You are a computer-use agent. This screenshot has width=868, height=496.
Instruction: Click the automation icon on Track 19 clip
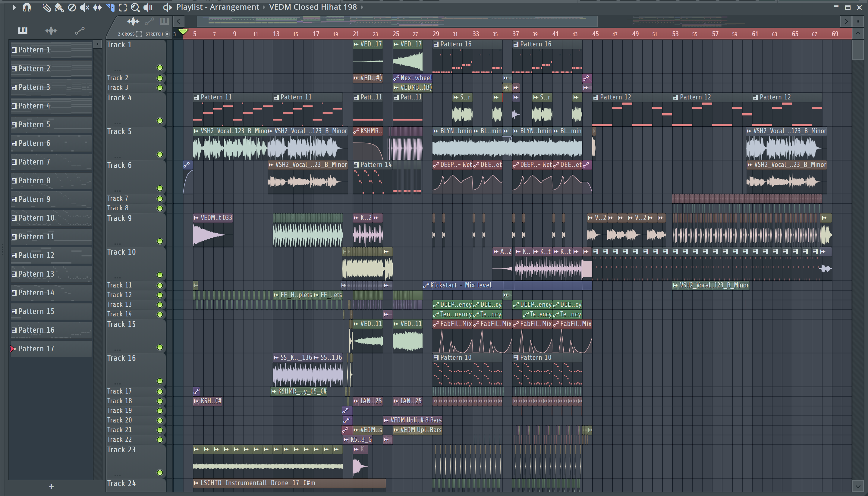pos(345,411)
